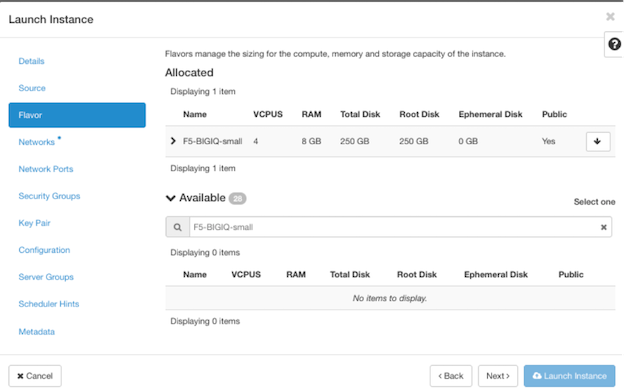Screen dimensions: 624x392
Task: Click the 0 GB ephemeral disk cell
Action: [468, 141]
